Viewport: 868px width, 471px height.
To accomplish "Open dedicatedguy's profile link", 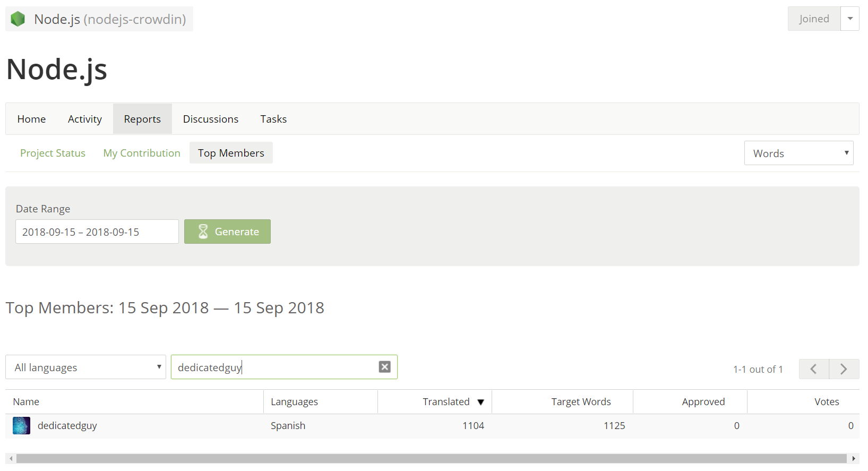I will 67,426.
